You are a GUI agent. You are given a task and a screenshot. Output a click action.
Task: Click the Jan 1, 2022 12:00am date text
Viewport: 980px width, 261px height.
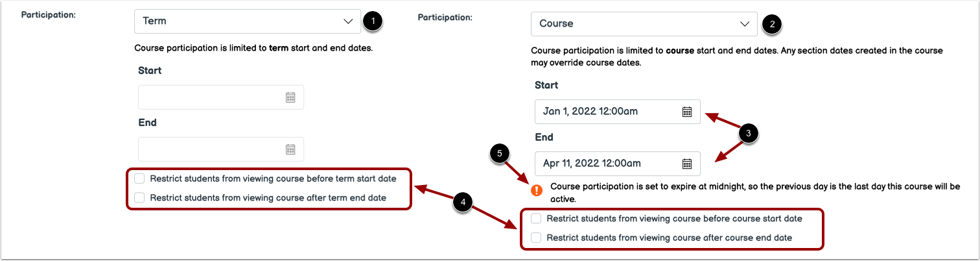pyautogui.click(x=590, y=111)
